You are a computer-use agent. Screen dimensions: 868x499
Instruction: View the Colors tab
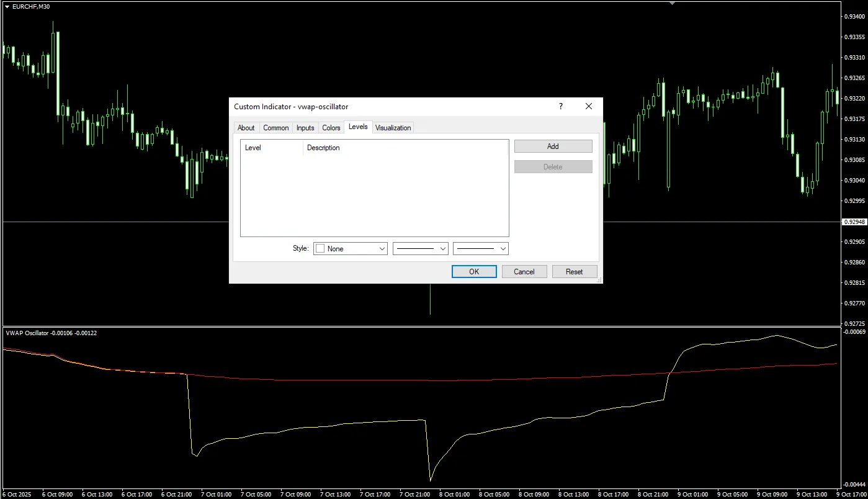[331, 127]
